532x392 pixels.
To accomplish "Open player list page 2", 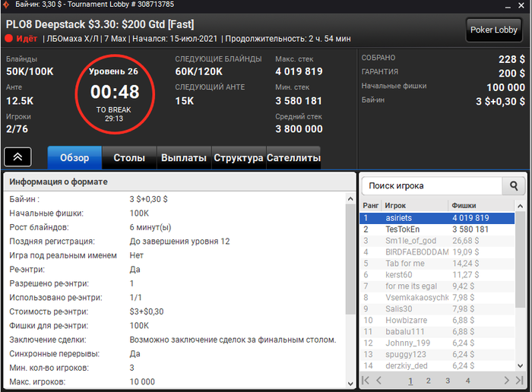I will [x=429, y=381].
